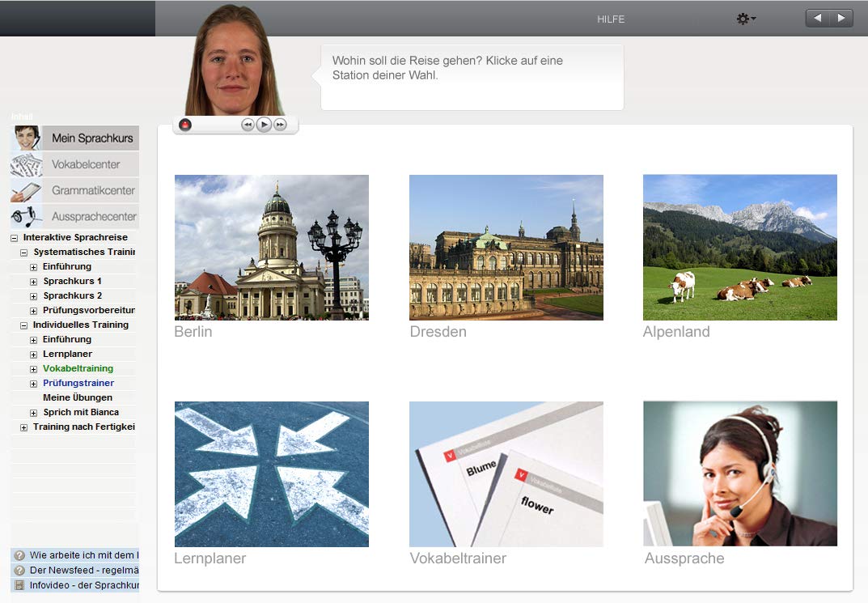Expand the Prüfungsvorbereitung node
The width and height of the screenshot is (868, 603).
34,311
